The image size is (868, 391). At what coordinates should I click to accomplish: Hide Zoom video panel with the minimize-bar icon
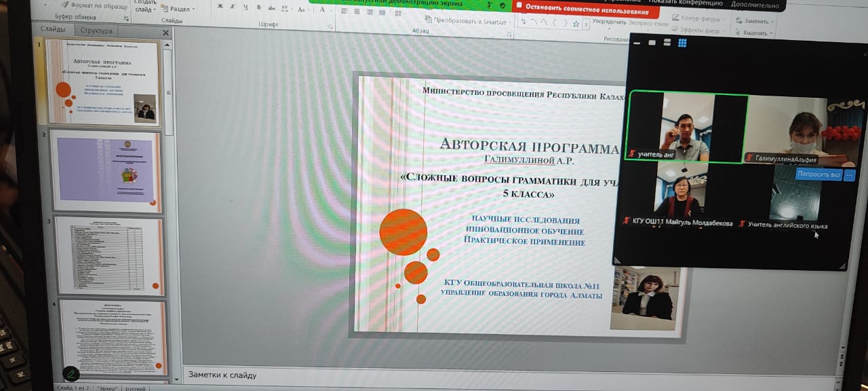(x=635, y=43)
